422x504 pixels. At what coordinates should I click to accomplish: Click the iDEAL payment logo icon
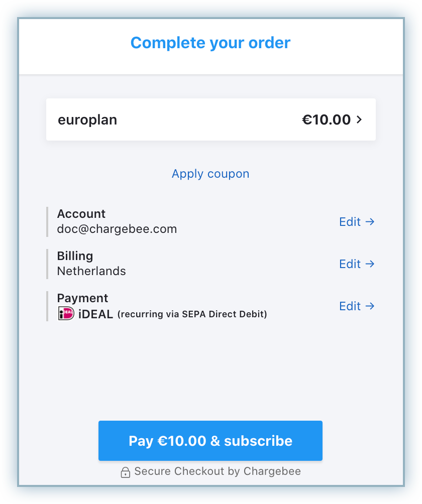coord(66,313)
